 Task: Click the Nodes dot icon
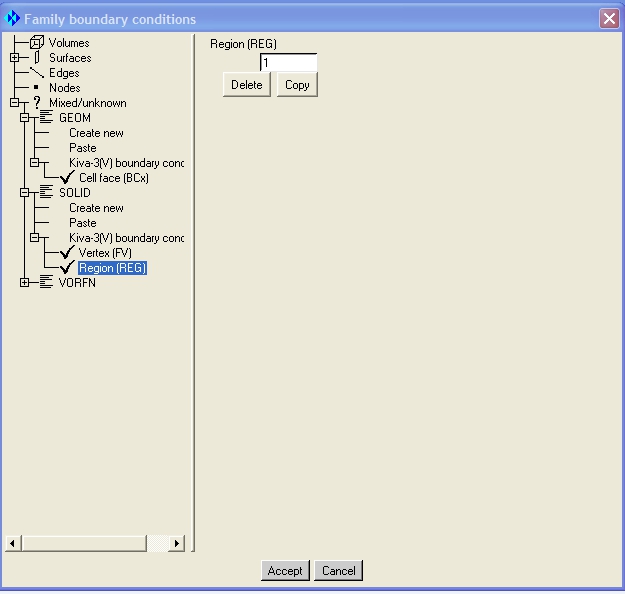[x=37, y=88]
